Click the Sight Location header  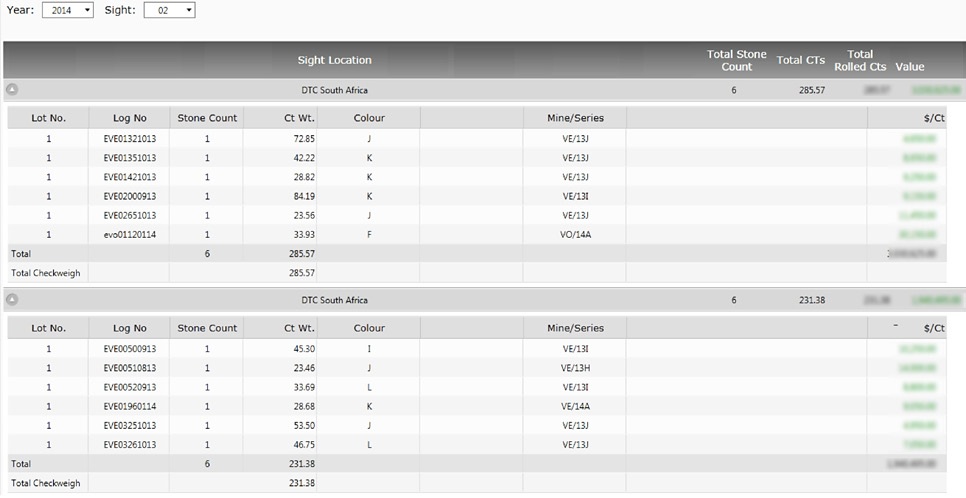tap(334, 61)
